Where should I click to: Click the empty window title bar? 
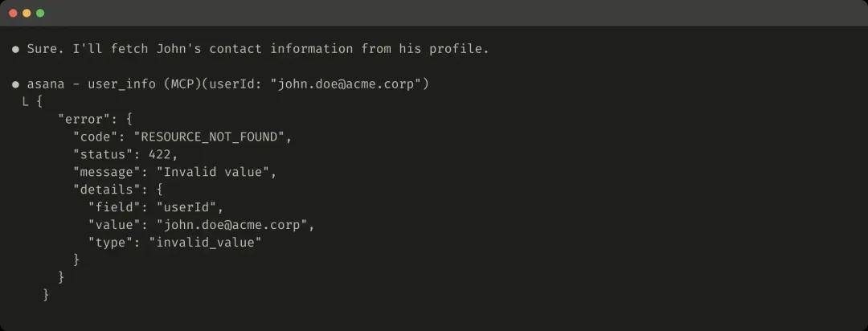(434, 13)
